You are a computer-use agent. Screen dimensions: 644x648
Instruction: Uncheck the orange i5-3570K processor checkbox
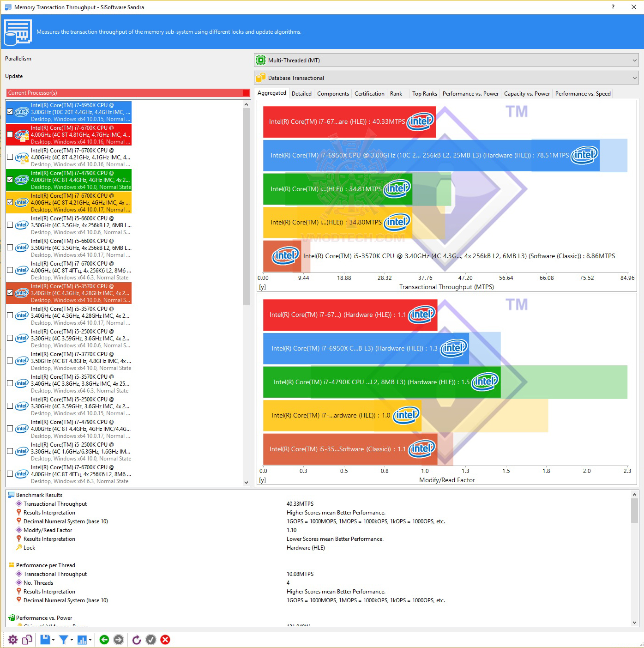[10, 293]
